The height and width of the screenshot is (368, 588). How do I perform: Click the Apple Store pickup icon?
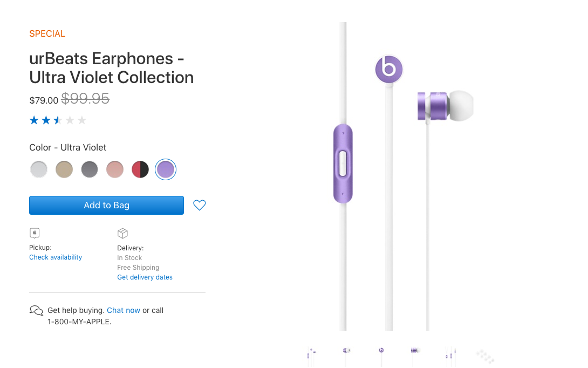point(35,233)
